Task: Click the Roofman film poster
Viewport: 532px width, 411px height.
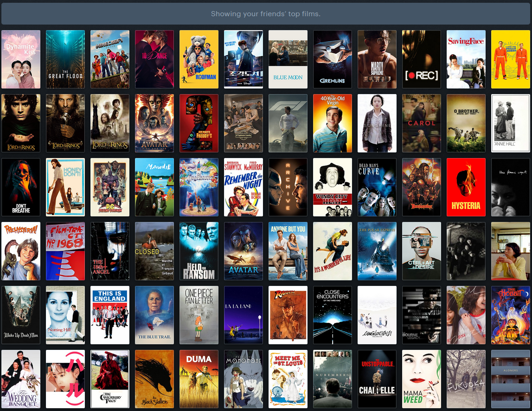Action: click(x=199, y=59)
